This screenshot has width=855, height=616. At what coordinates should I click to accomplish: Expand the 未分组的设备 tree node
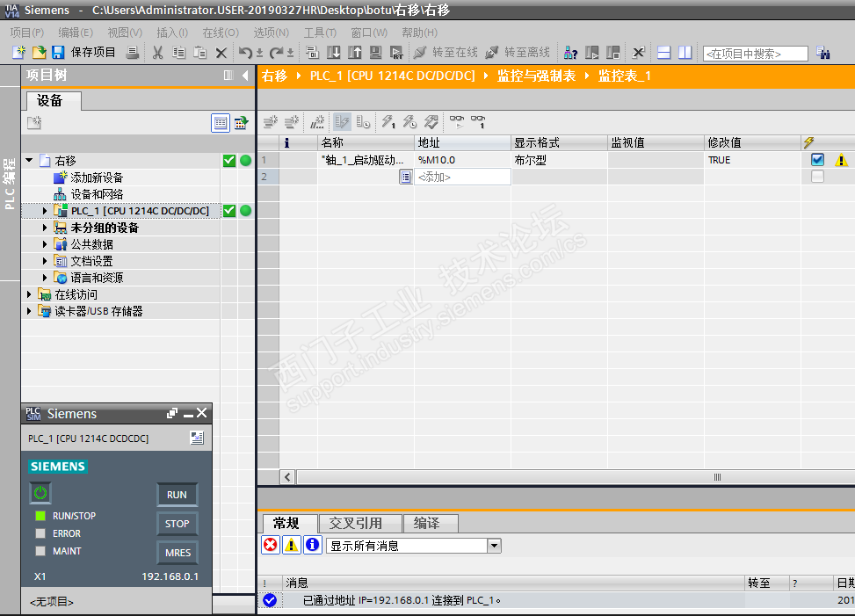point(45,228)
